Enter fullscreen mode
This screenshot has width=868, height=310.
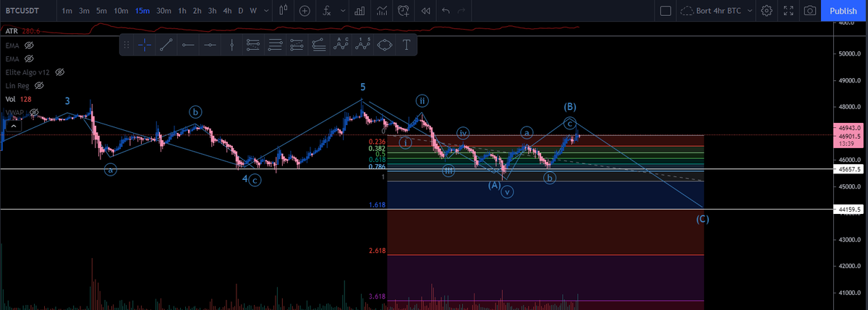point(789,11)
